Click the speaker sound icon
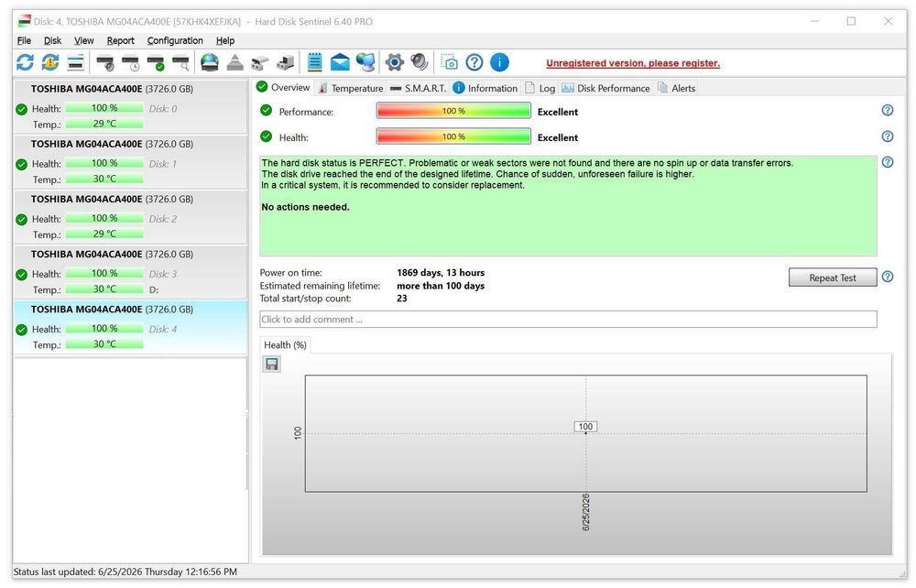The height and width of the screenshot is (588, 916). [x=420, y=62]
